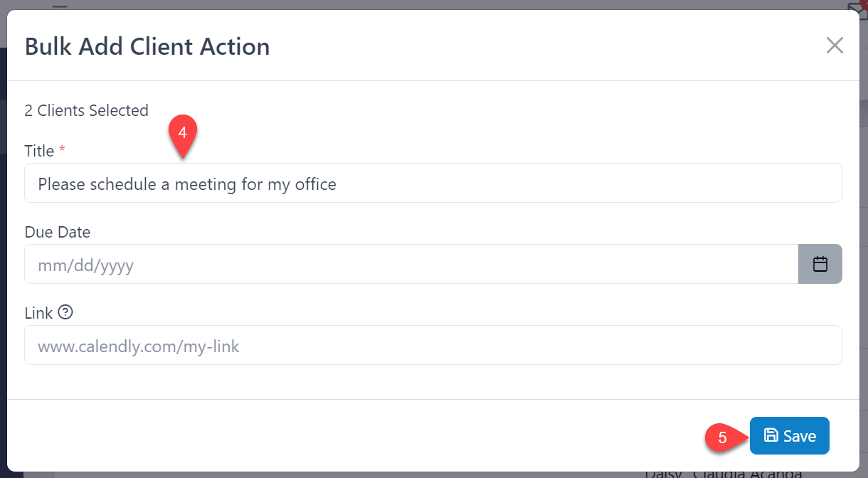Click the Link label
This screenshot has height=478, width=868.
click(x=39, y=312)
